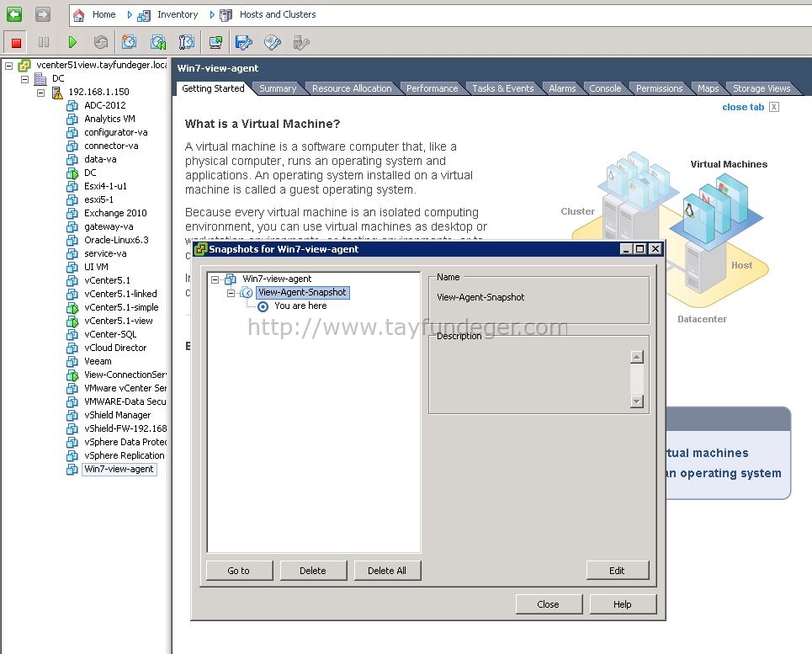Click Help in the Snapshots dialog
This screenshot has width=812, height=654.
pyautogui.click(x=623, y=604)
